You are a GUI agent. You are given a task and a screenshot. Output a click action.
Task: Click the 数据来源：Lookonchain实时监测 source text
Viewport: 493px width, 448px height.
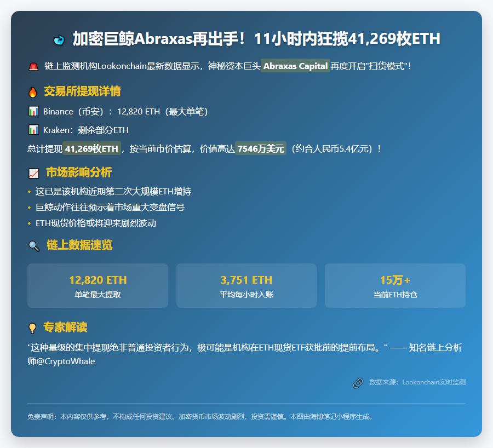(417, 382)
